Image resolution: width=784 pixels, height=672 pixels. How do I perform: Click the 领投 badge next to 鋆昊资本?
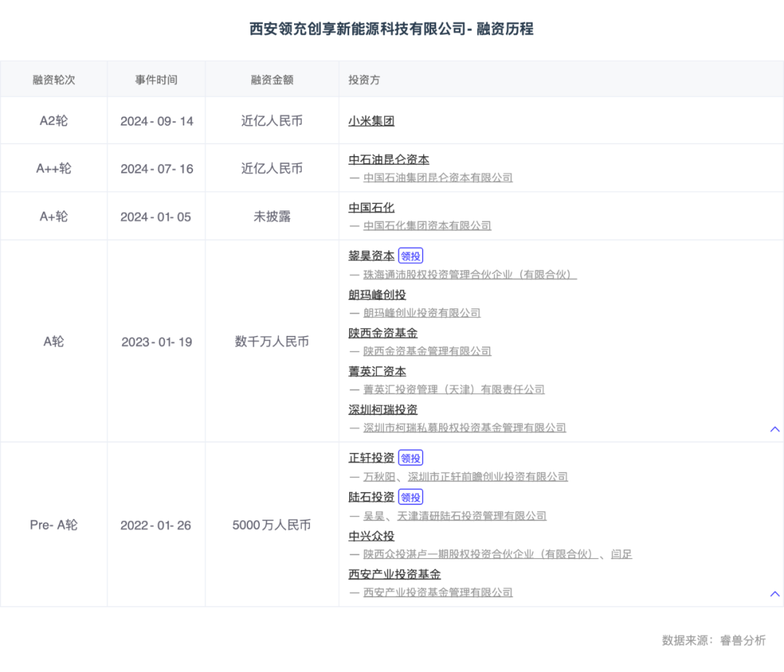[410, 256]
